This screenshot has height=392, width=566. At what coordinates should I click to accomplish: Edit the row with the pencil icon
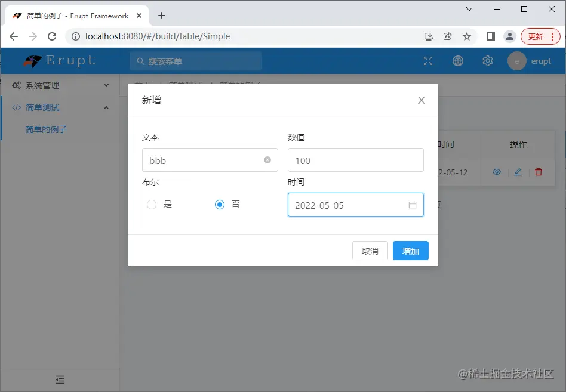click(x=518, y=172)
